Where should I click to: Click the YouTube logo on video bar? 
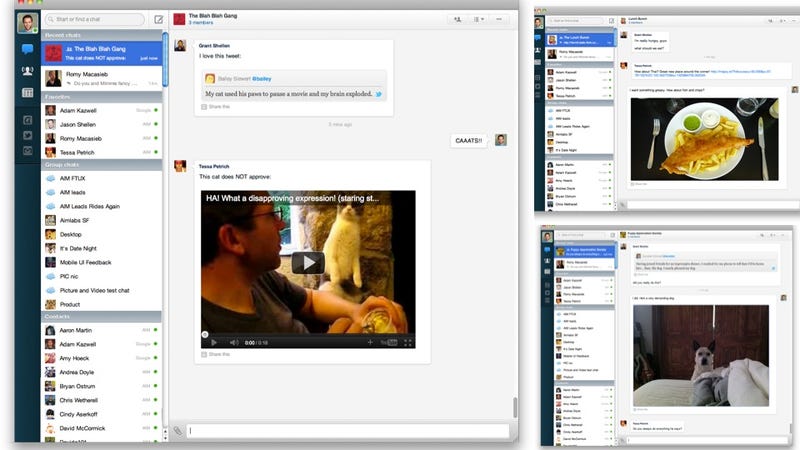coord(389,343)
